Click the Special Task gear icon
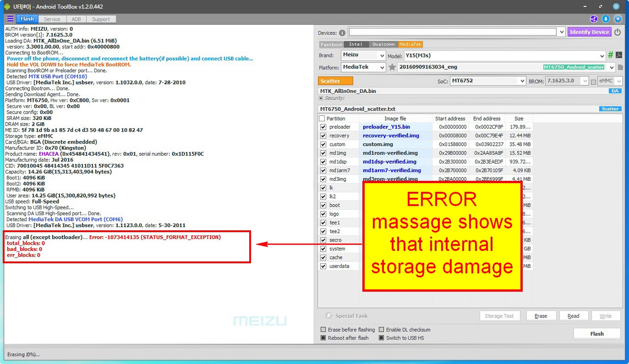The width and height of the screenshot is (629, 364). (x=329, y=316)
